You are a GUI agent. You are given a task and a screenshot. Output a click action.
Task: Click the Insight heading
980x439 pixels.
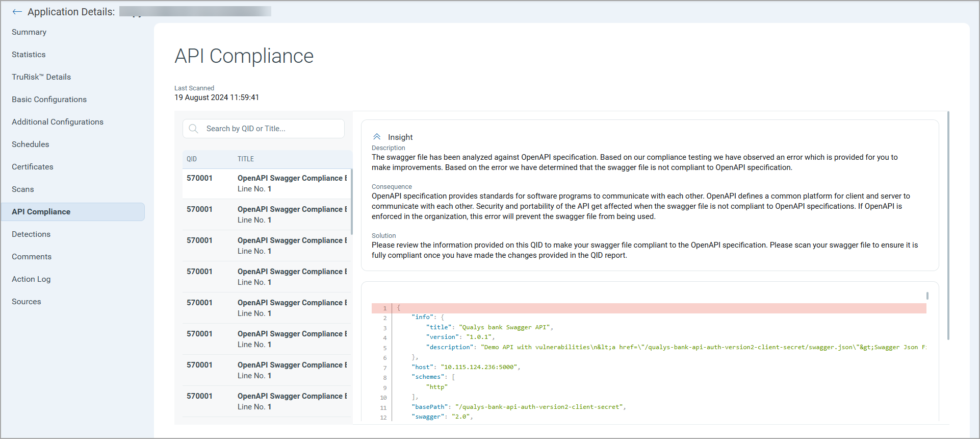[400, 137]
